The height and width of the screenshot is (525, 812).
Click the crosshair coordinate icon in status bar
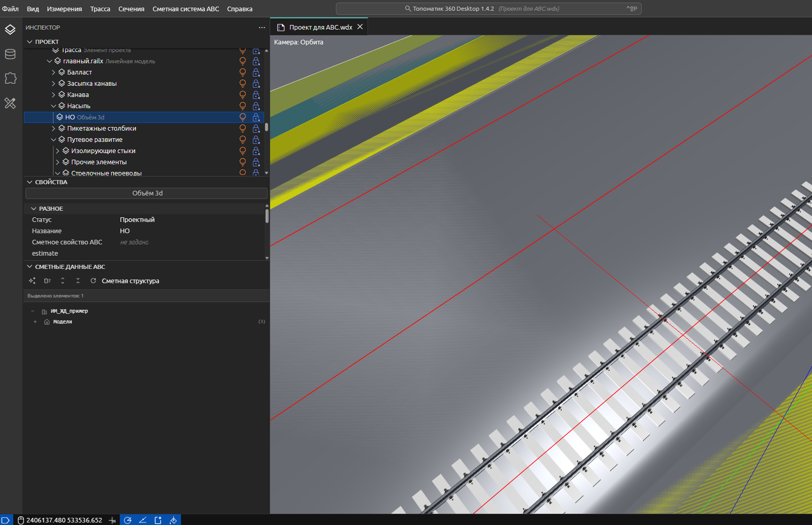coord(113,520)
